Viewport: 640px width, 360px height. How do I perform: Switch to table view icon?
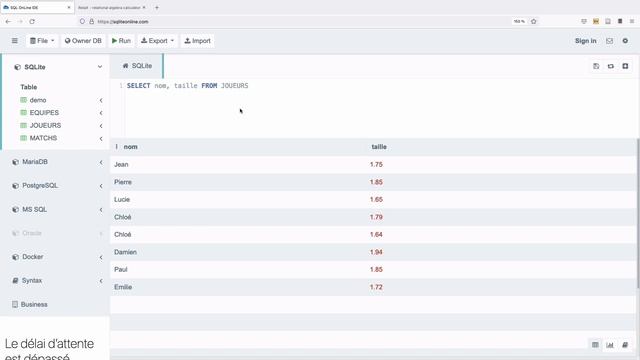tap(595, 345)
